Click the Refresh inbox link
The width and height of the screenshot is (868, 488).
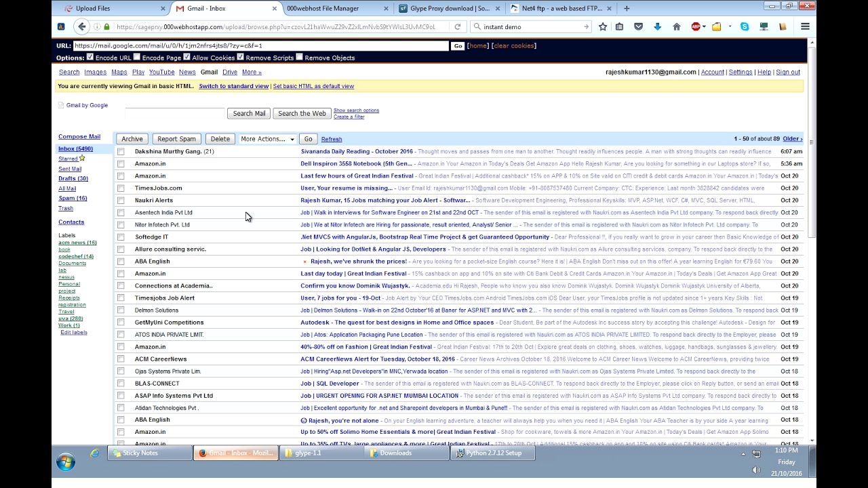(x=332, y=139)
